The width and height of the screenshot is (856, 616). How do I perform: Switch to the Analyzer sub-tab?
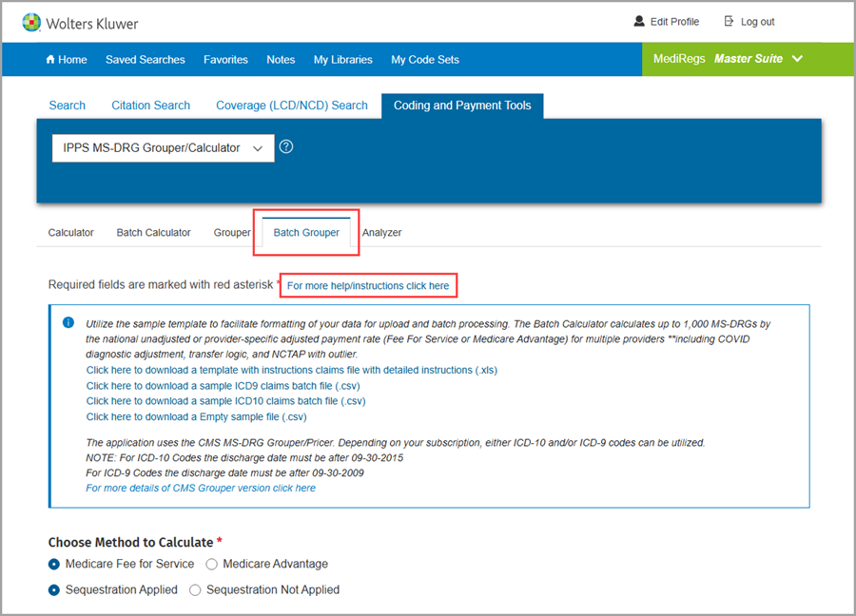(x=381, y=233)
